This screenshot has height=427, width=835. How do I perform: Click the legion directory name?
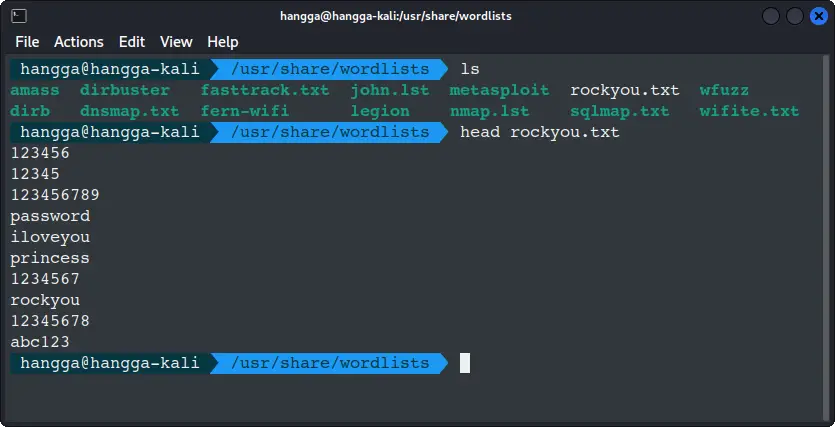coord(380,111)
